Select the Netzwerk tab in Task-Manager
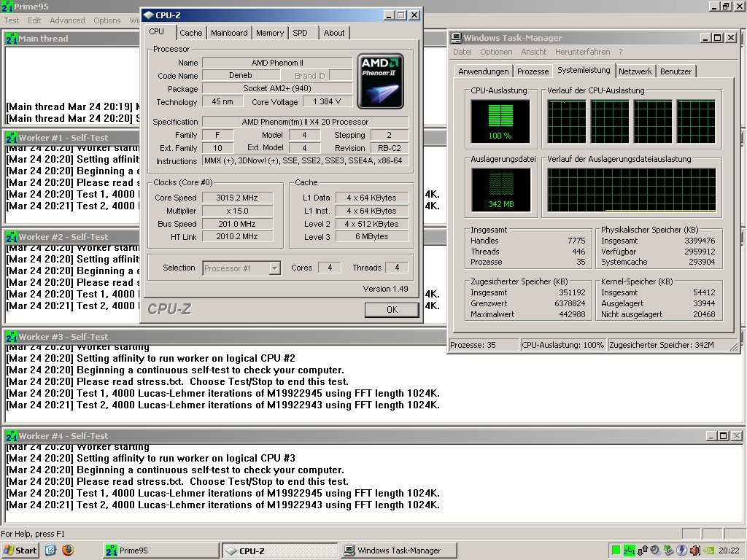This screenshot has height=560, width=747. 635,71
